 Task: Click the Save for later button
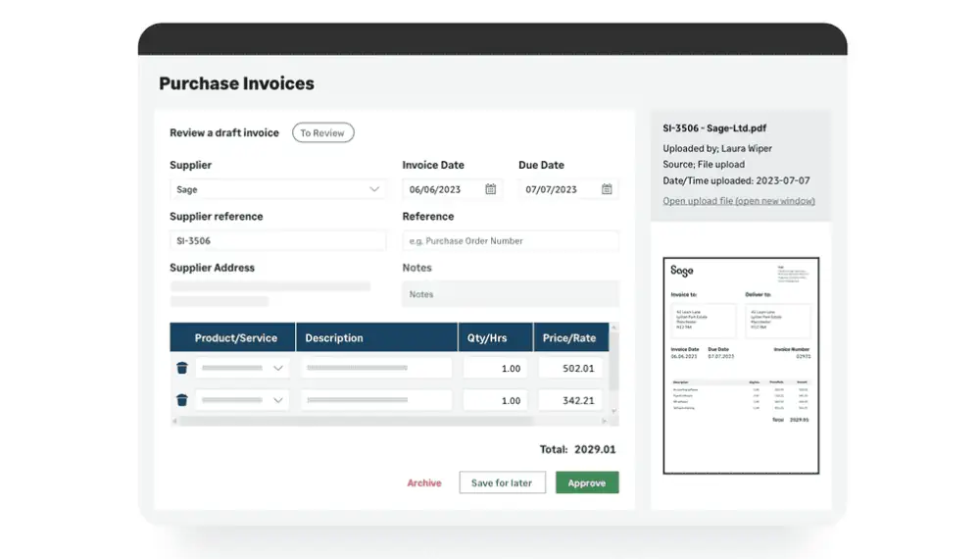coord(502,483)
